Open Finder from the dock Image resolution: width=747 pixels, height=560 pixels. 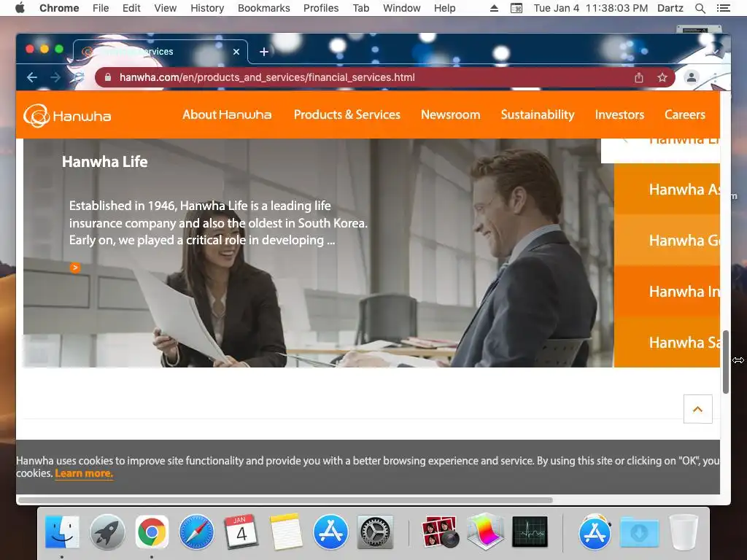(x=62, y=532)
